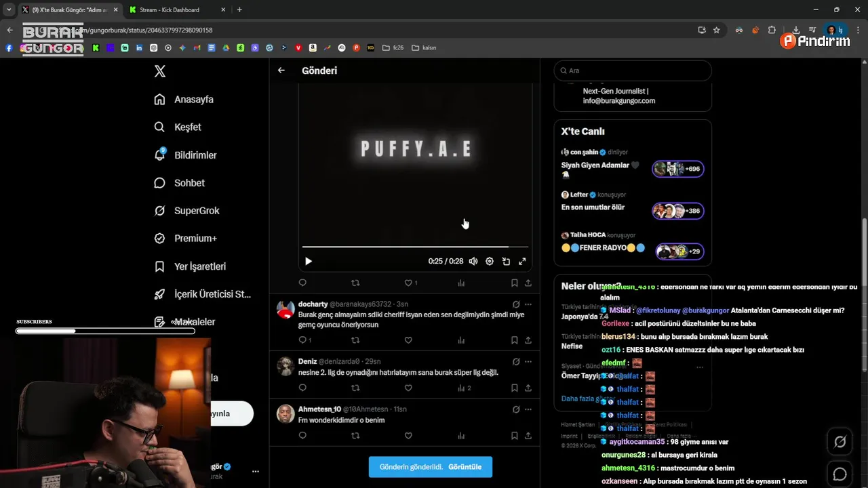The image size is (868, 488).
Task: Open docharty's profile avatar
Action: point(285,309)
